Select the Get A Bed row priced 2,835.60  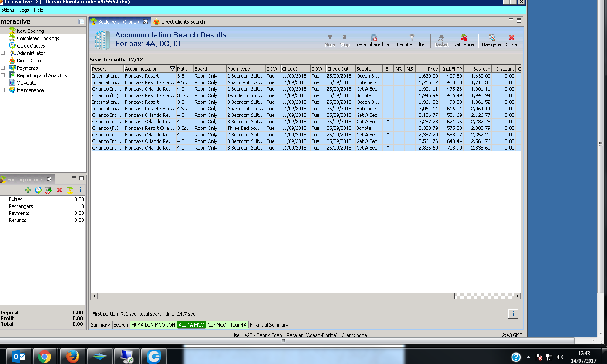click(x=306, y=148)
